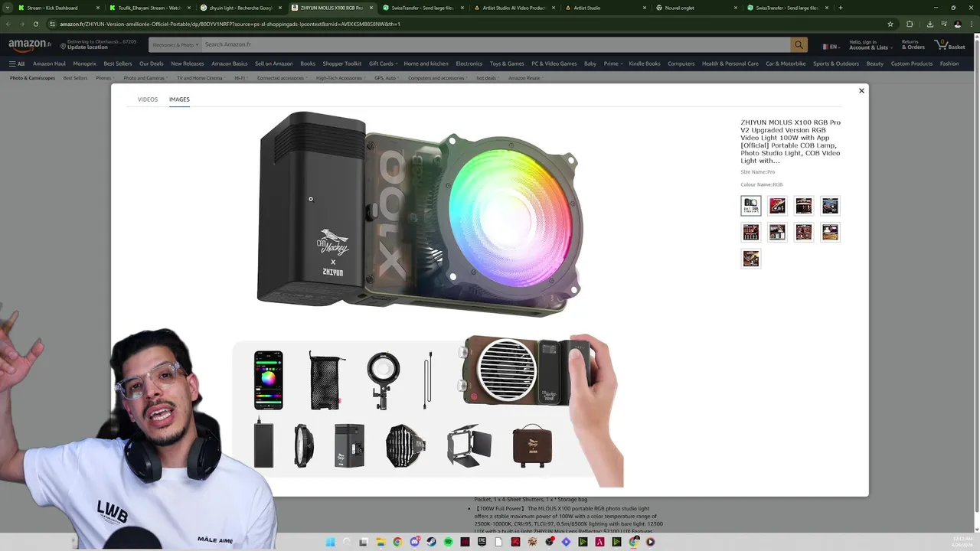Open Returns & Orders
This screenshot has height=551, width=980.
tap(913, 45)
